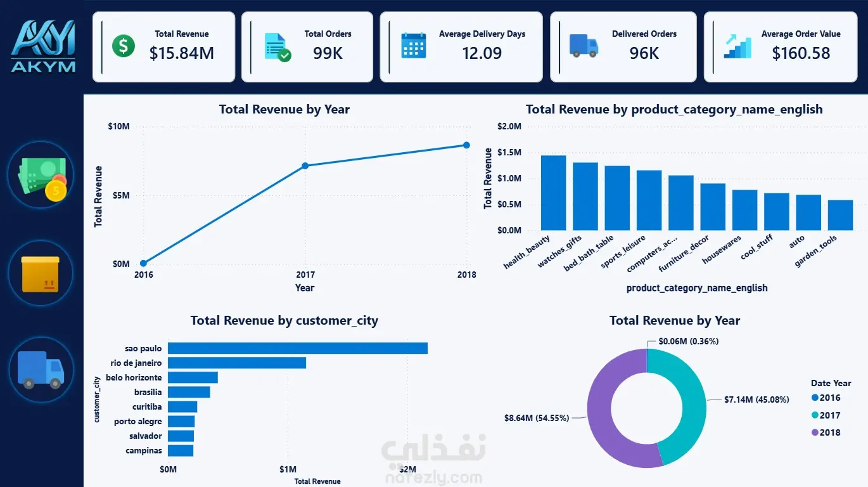Select the Total Orders 99K card
The image size is (868, 487).
pos(307,47)
